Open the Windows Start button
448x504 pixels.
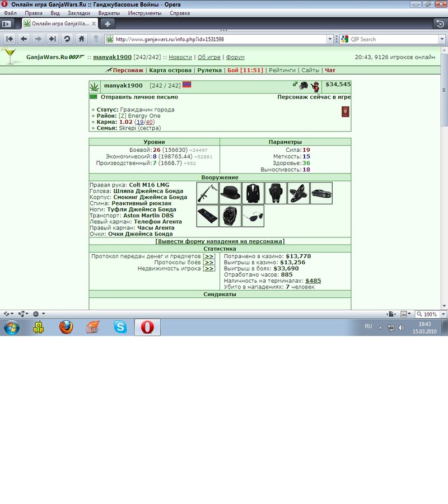click(12, 328)
